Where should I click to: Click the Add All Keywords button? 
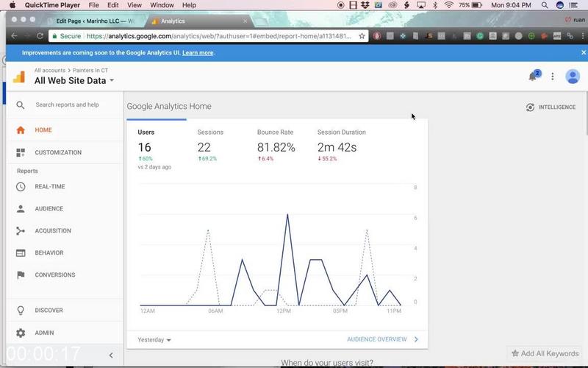pos(545,353)
